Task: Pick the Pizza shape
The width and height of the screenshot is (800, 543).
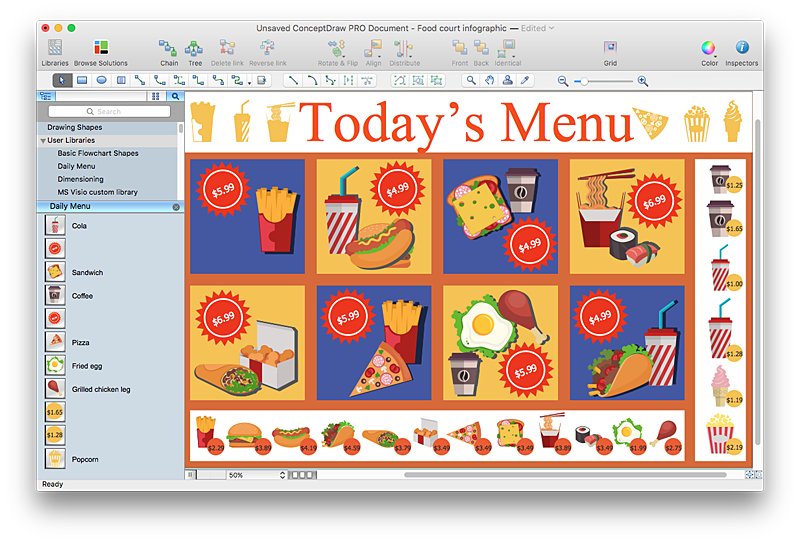Action: [x=55, y=342]
